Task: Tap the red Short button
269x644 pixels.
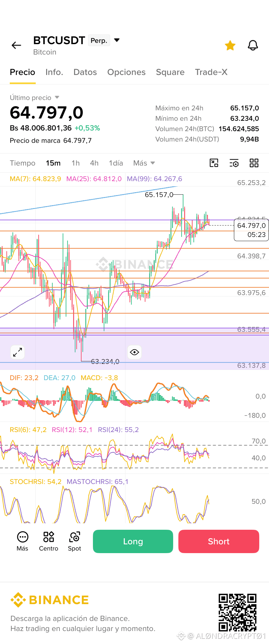Action: 219,541
